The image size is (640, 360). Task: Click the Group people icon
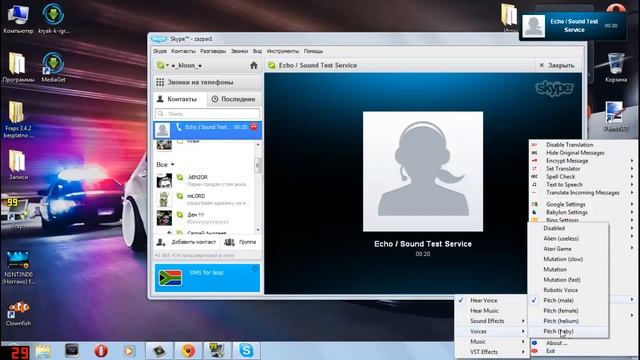click(x=229, y=242)
